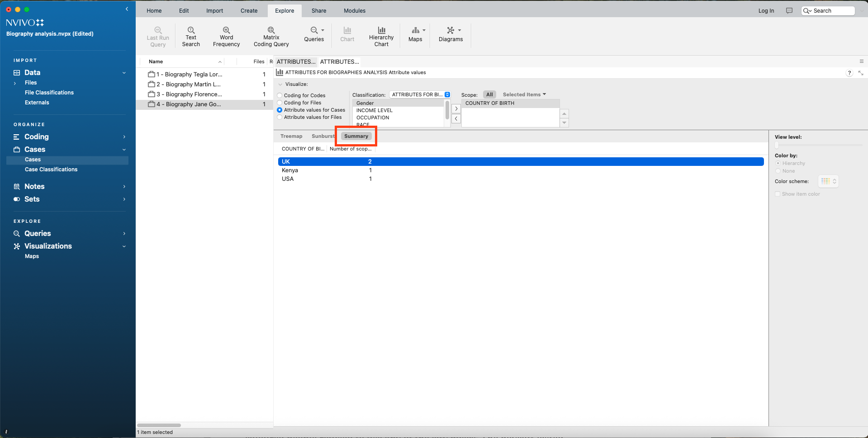Image resolution: width=868 pixels, height=438 pixels.
Task: Switch to the Share ribbon tab
Action: point(318,11)
